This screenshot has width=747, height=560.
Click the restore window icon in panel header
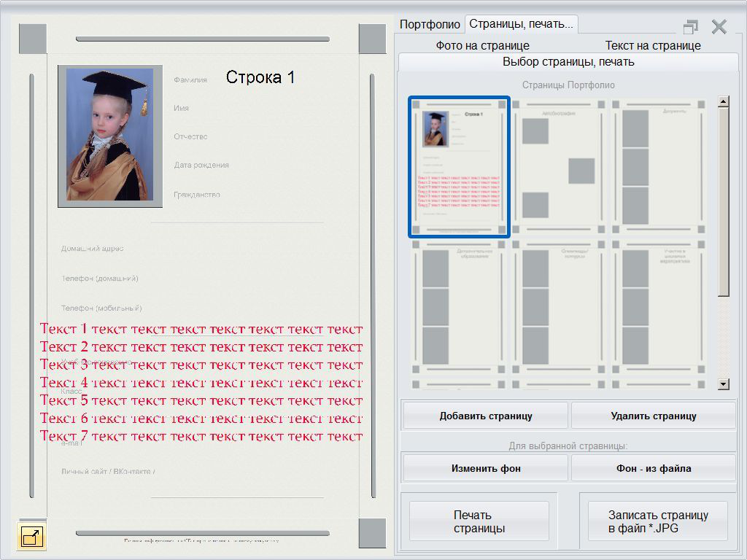coord(690,27)
